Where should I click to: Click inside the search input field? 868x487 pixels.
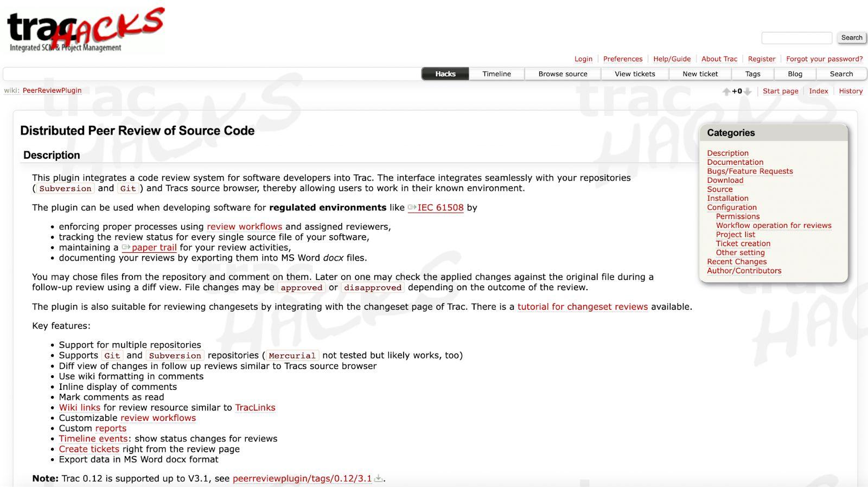[796, 37]
